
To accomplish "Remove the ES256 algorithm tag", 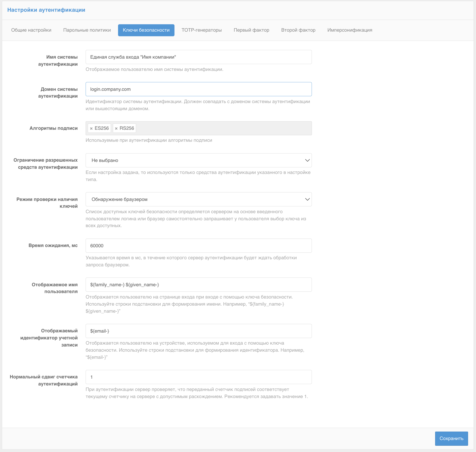I will click(91, 128).
